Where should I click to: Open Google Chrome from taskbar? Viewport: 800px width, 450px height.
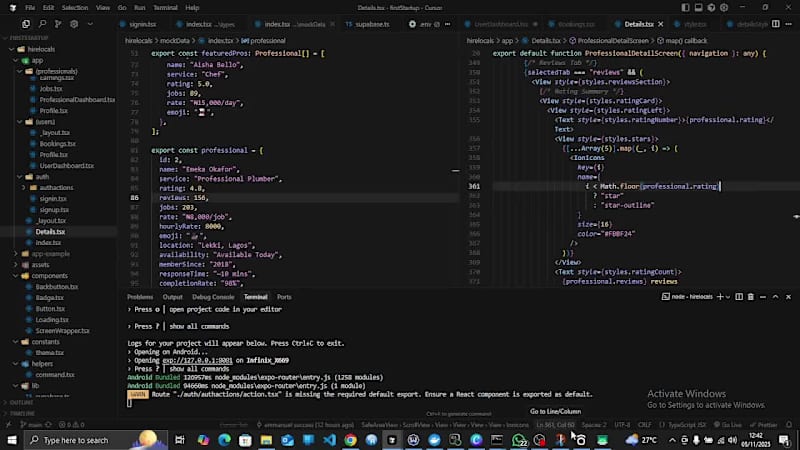(x=351, y=440)
